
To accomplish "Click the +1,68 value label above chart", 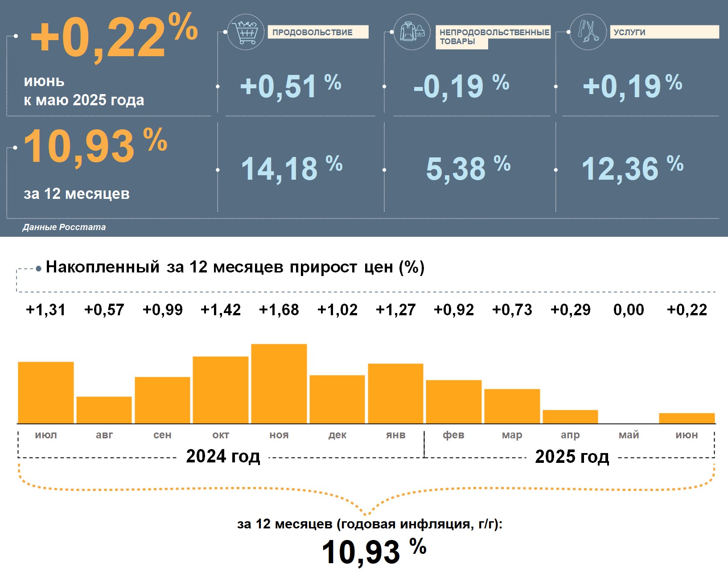I will click(x=279, y=309).
